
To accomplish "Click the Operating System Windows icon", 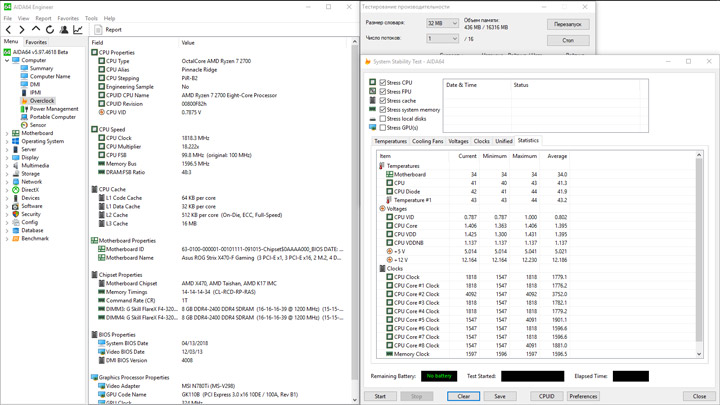I will coord(16,141).
